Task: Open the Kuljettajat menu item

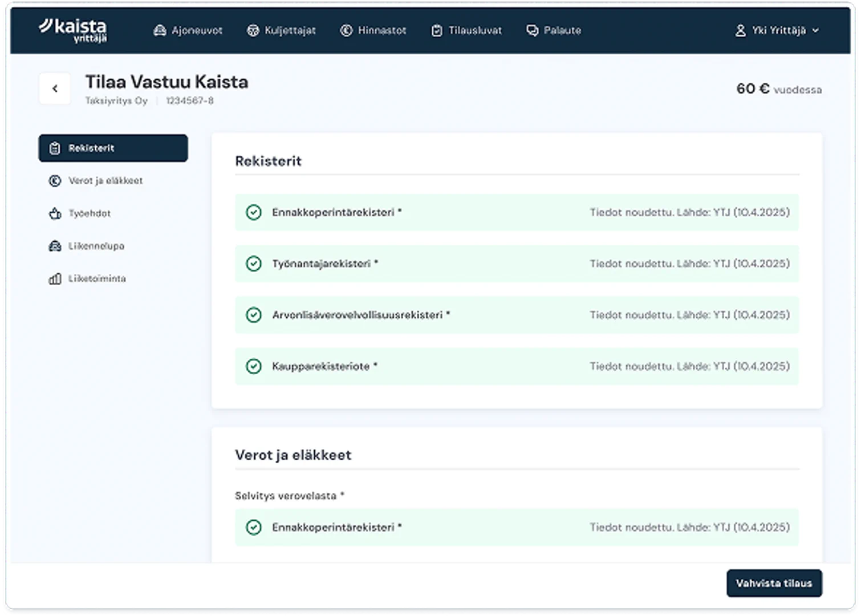Action: point(281,31)
